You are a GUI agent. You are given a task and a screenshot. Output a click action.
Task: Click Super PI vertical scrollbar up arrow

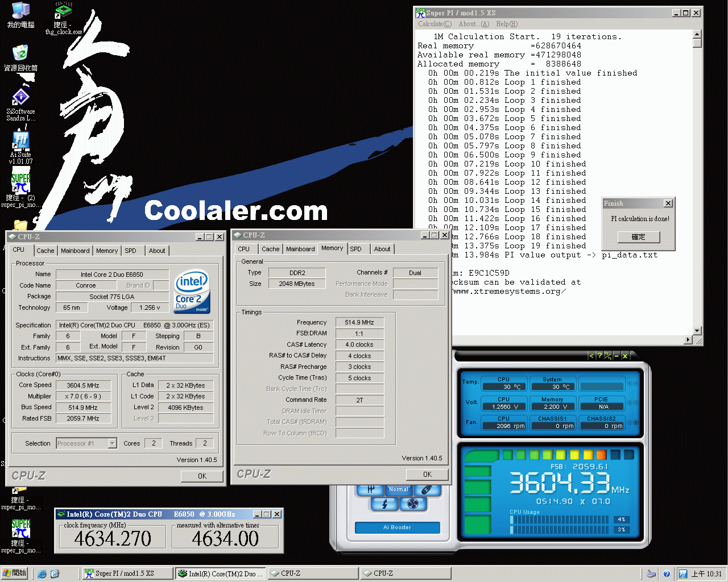coord(697,35)
